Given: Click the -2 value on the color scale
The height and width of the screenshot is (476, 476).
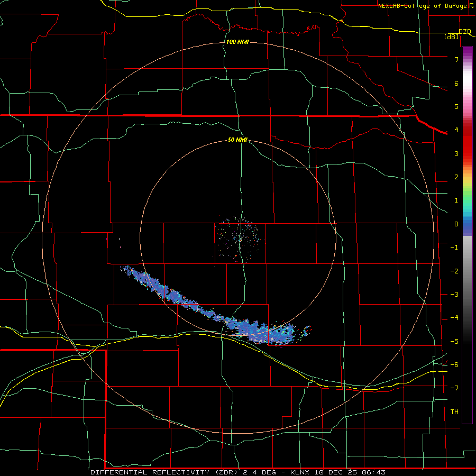Looking at the screenshot, I should 454,271.
